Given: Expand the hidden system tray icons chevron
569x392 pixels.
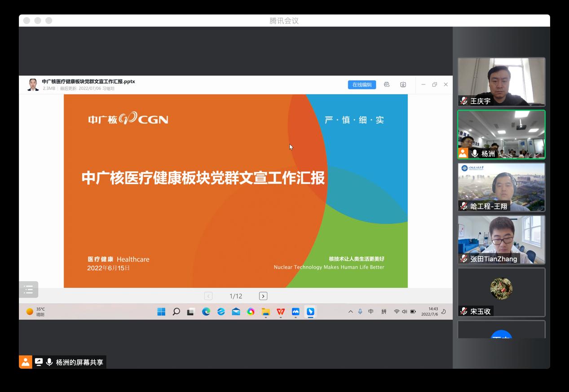Looking at the screenshot, I should 350,312.
